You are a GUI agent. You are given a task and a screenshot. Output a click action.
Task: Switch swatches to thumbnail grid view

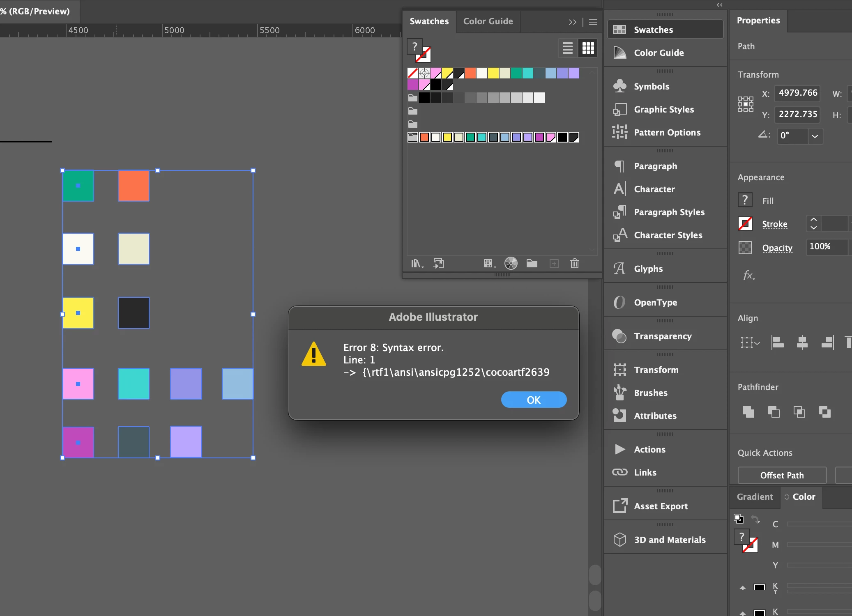point(588,48)
